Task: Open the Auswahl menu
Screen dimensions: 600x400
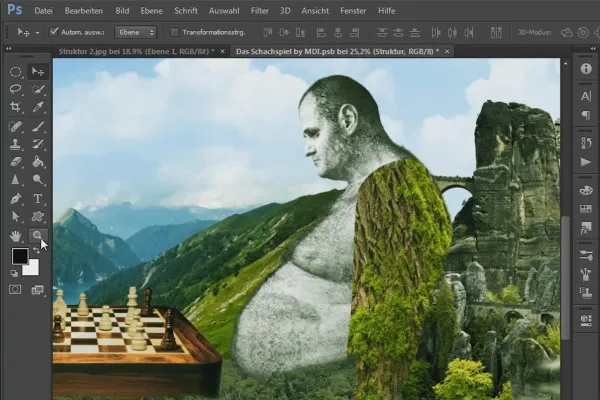Action: point(224,11)
